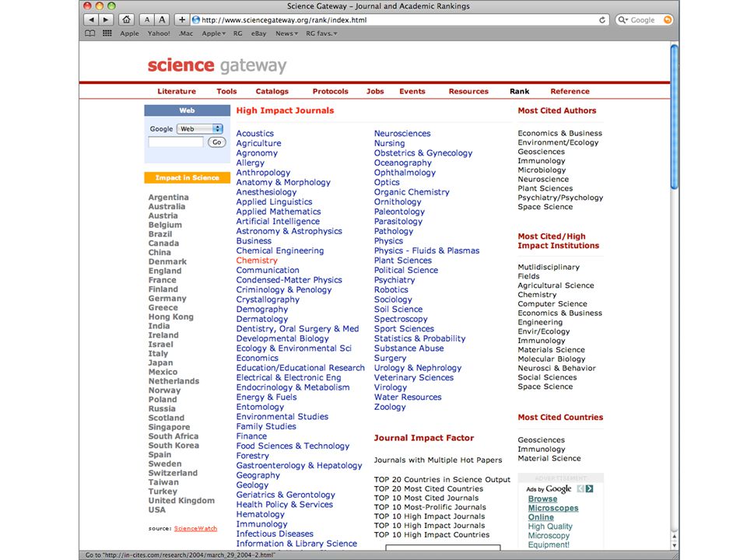Click the Impact in Science orange header
Screen dimensions: 747x560
(188, 177)
